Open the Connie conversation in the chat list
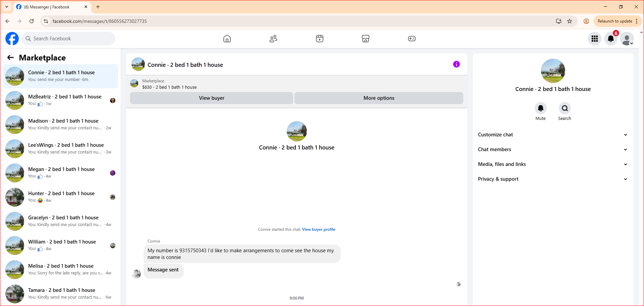 tap(60, 76)
